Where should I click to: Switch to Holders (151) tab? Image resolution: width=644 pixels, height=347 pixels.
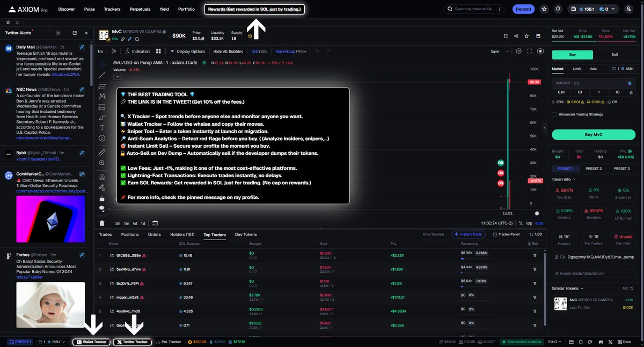click(182, 235)
